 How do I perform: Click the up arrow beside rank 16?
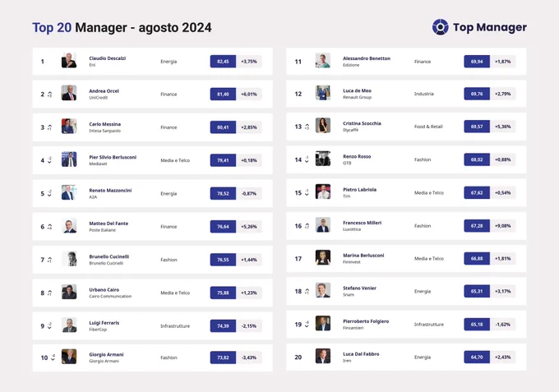[307, 226]
